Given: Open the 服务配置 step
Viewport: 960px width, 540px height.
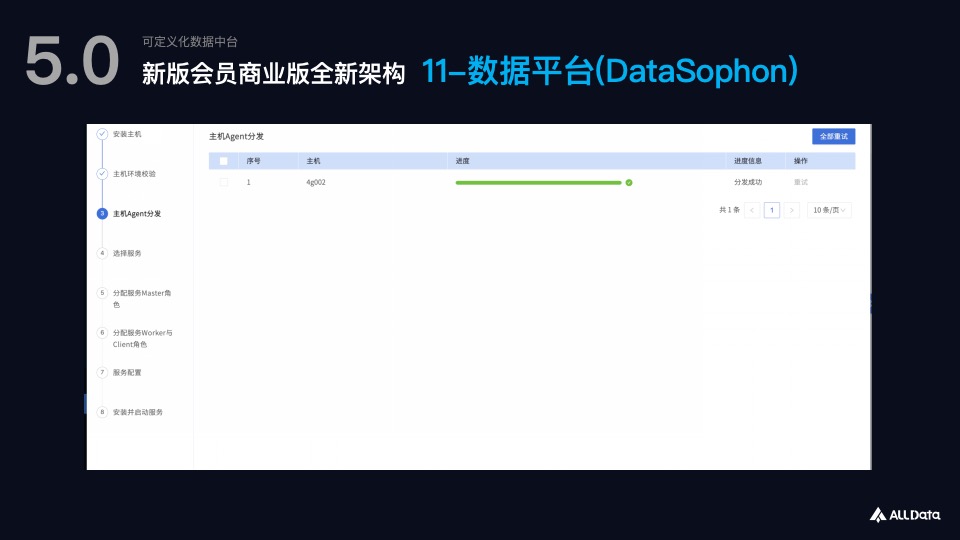Looking at the screenshot, I should pos(127,372).
